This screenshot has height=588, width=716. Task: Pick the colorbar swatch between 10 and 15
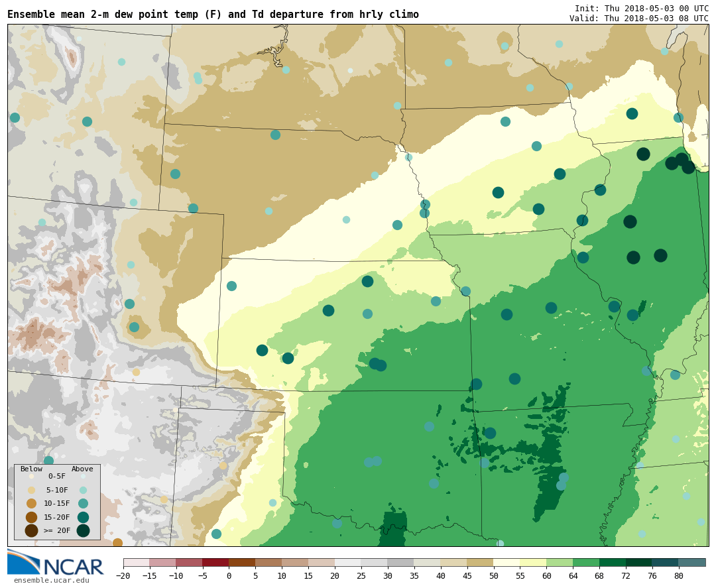tap(295, 562)
